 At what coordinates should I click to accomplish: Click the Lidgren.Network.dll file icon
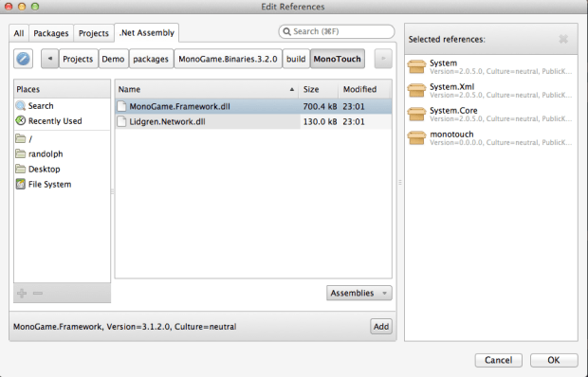pos(121,121)
